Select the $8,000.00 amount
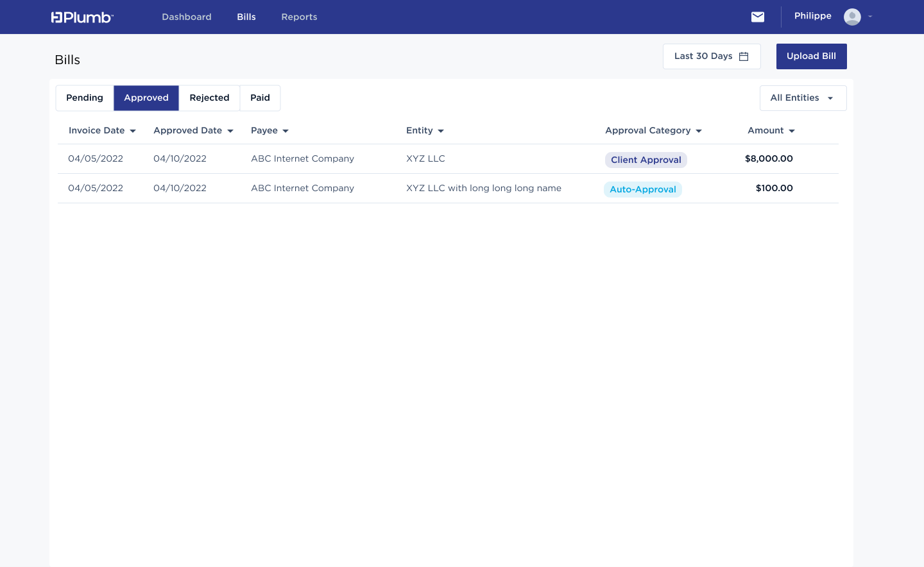This screenshot has height=567, width=924. pos(769,158)
